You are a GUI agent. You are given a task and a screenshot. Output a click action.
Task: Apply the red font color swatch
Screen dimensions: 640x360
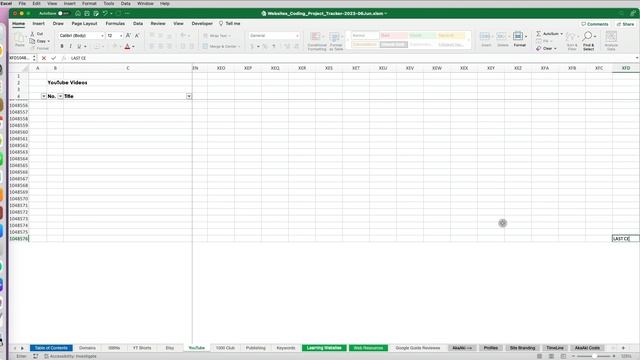pyautogui.click(x=127, y=46)
